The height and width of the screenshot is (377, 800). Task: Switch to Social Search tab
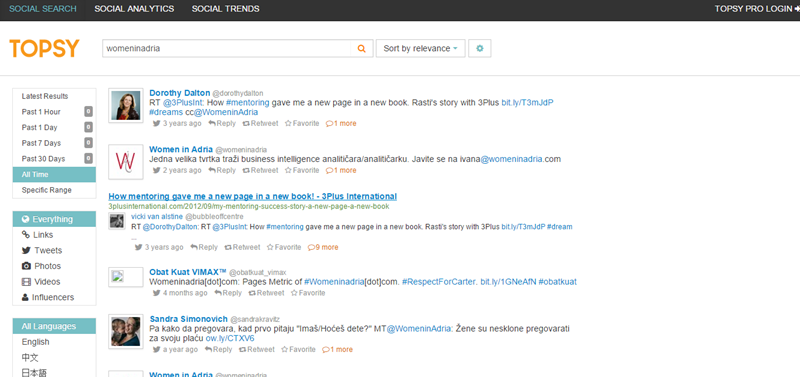(x=43, y=9)
